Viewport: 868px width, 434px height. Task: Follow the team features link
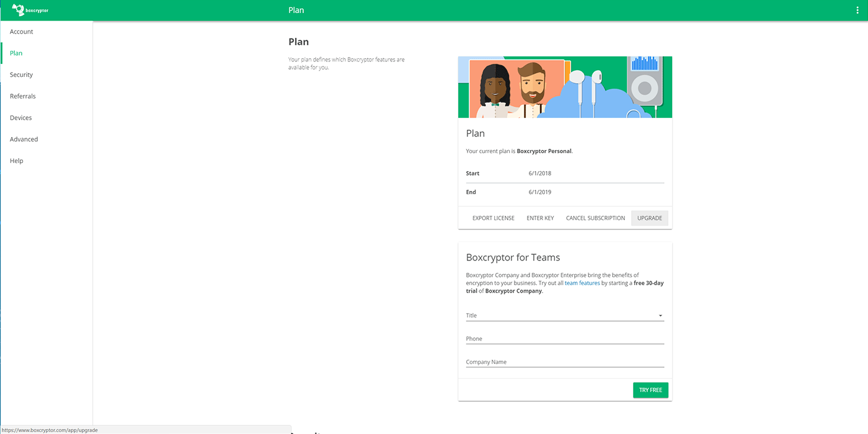point(582,283)
